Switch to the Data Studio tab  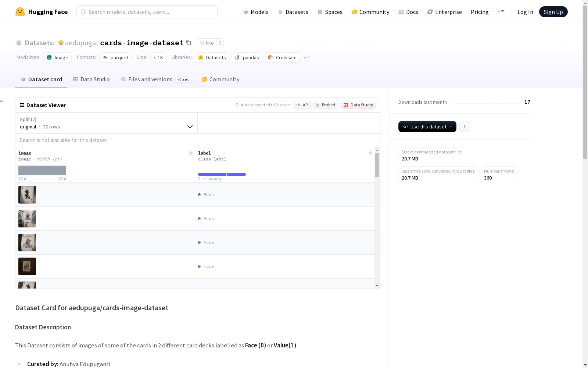[x=92, y=79]
